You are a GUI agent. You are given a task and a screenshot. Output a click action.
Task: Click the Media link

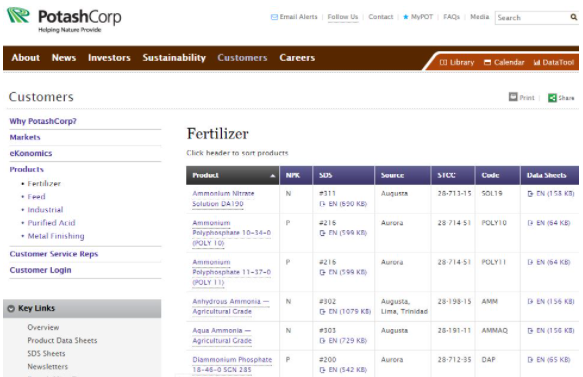point(480,17)
